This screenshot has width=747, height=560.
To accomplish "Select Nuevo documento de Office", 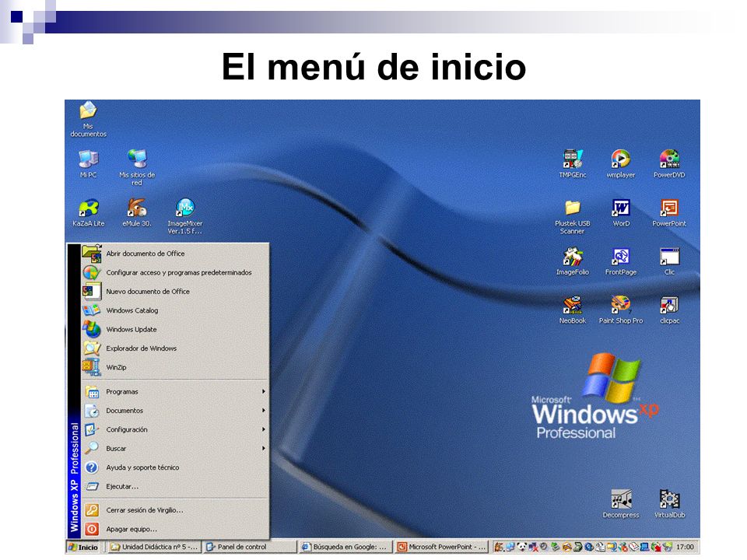I will (x=175, y=292).
